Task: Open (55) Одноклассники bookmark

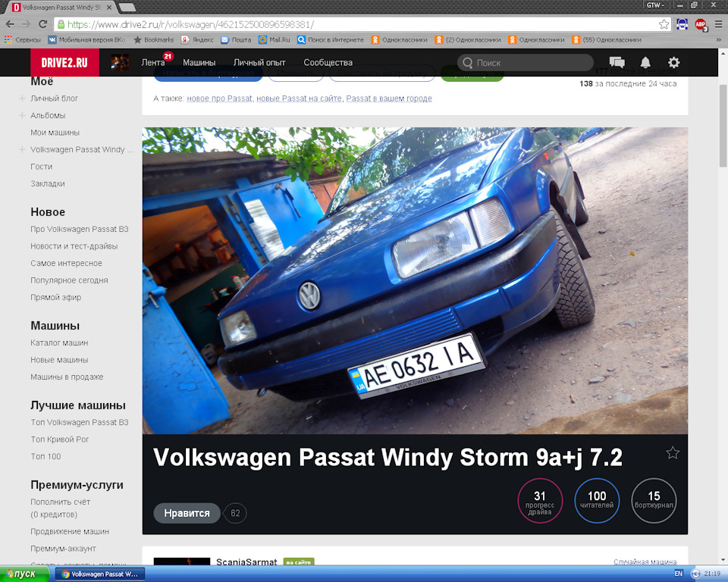Action: 607,40
